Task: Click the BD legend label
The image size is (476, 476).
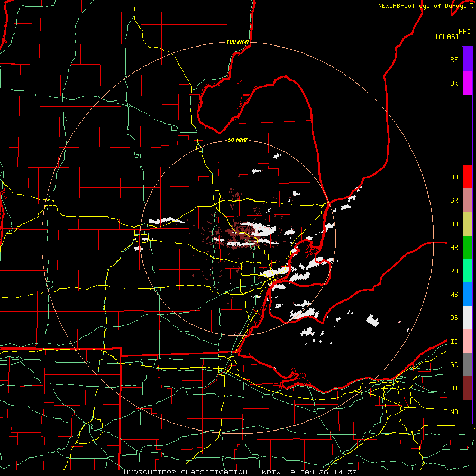Action: pos(454,224)
